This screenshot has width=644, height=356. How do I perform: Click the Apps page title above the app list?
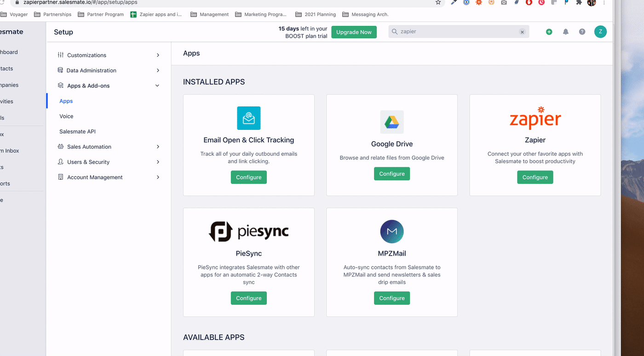click(x=191, y=53)
